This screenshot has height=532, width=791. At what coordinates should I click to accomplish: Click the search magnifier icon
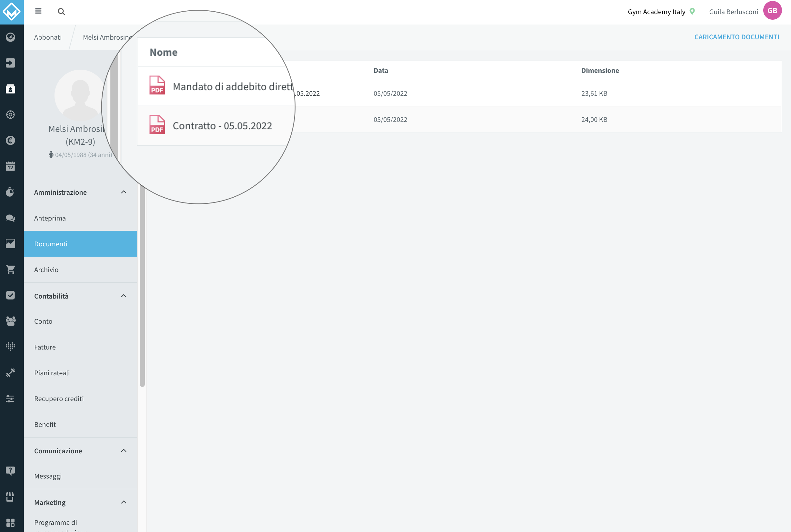coord(61,12)
